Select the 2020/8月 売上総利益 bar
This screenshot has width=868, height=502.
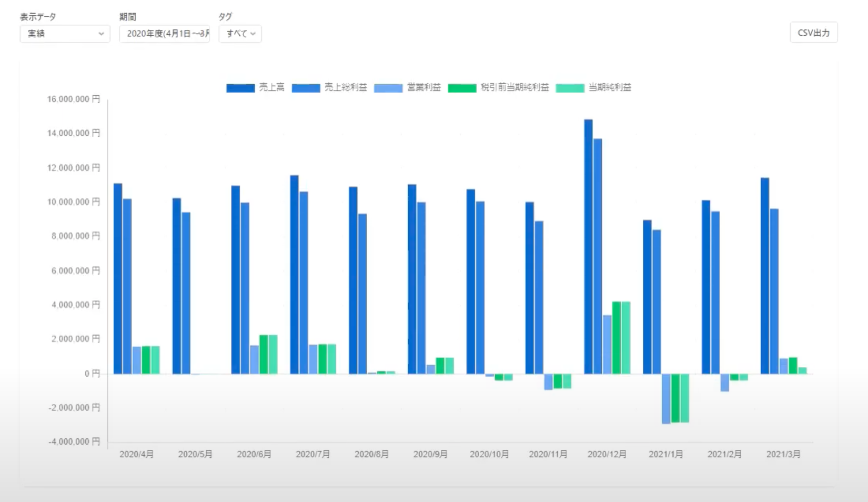click(x=362, y=294)
